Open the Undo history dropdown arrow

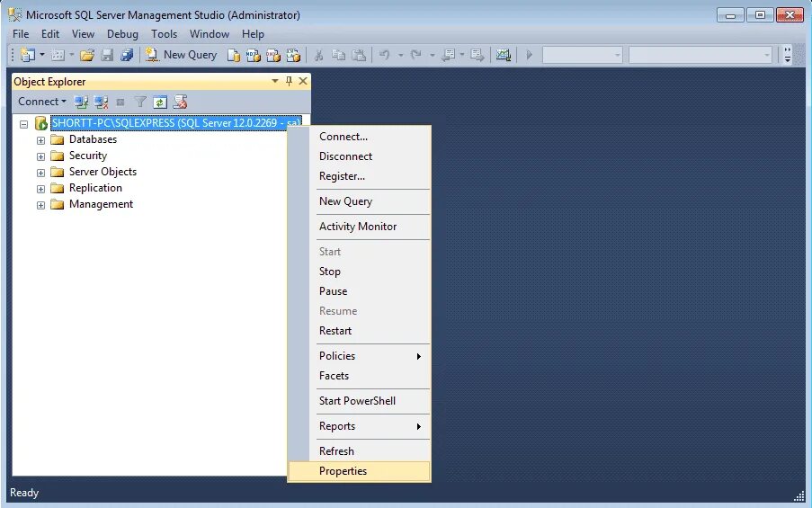[x=400, y=55]
